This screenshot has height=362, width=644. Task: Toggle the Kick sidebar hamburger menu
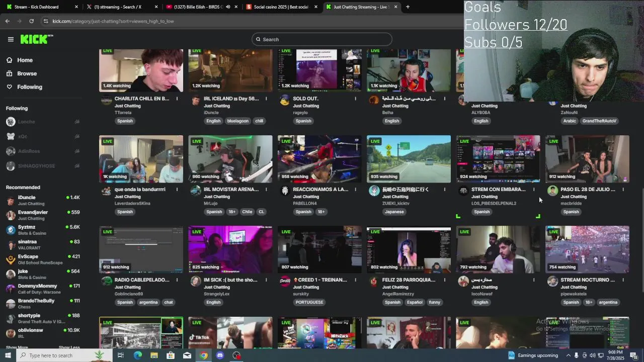point(11,39)
